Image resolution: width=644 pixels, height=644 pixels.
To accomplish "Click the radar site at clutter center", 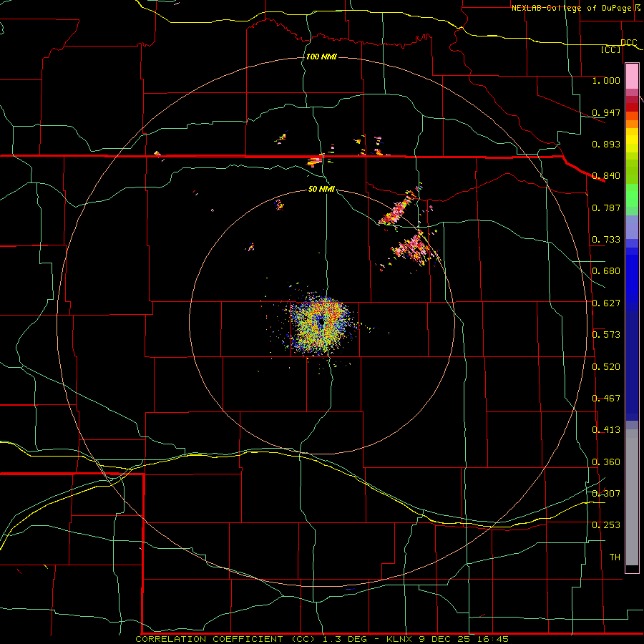I will (x=321, y=323).
